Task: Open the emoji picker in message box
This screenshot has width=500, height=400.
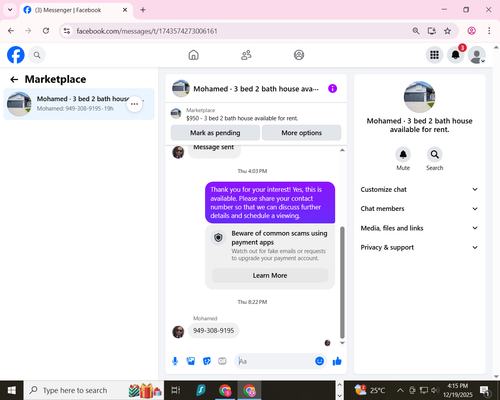Action: coord(319,361)
